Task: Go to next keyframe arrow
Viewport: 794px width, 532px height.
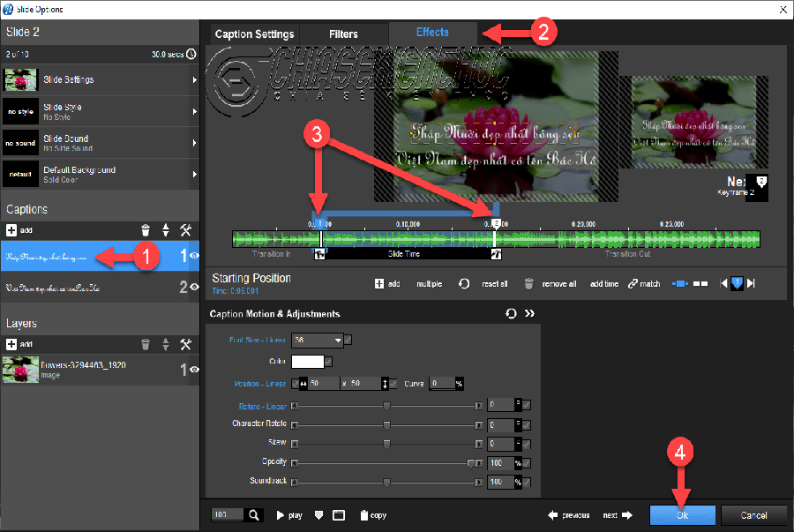Action: point(751,283)
